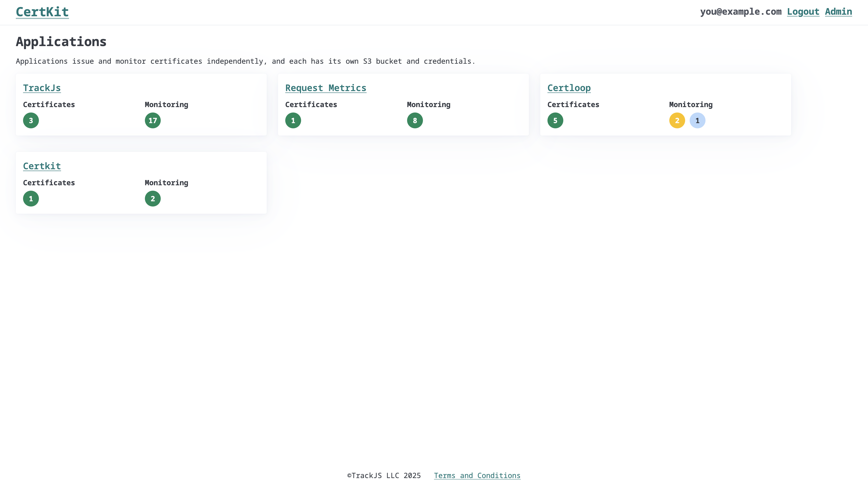
Task: Click TrackJs certificates count badge 3
Action: pyautogui.click(x=31, y=121)
